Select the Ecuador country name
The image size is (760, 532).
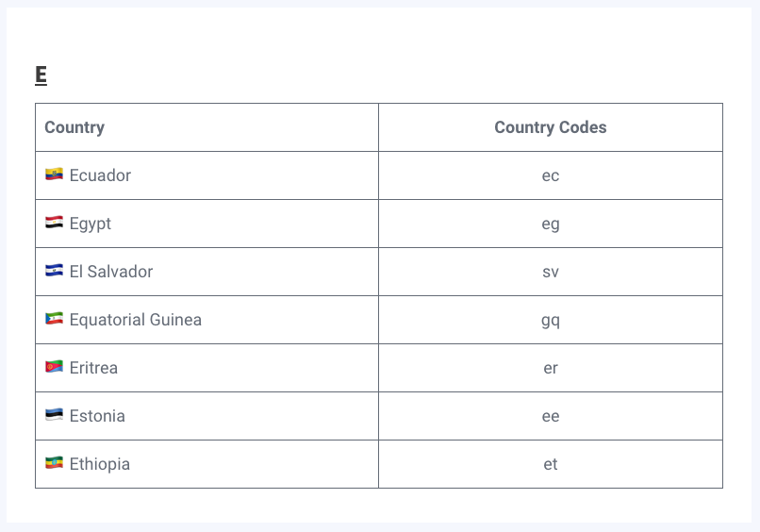pyautogui.click(x=100, y=175)
